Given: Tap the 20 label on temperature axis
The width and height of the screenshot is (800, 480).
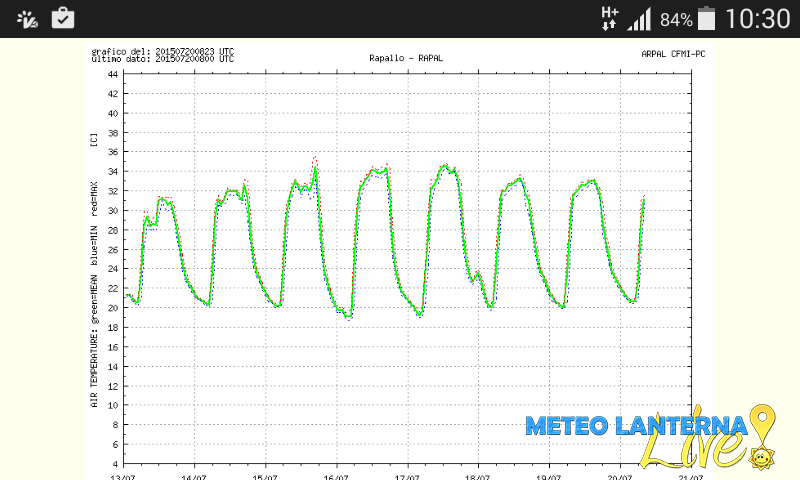Looking at the screenshot, I should [x=113, y=308].
